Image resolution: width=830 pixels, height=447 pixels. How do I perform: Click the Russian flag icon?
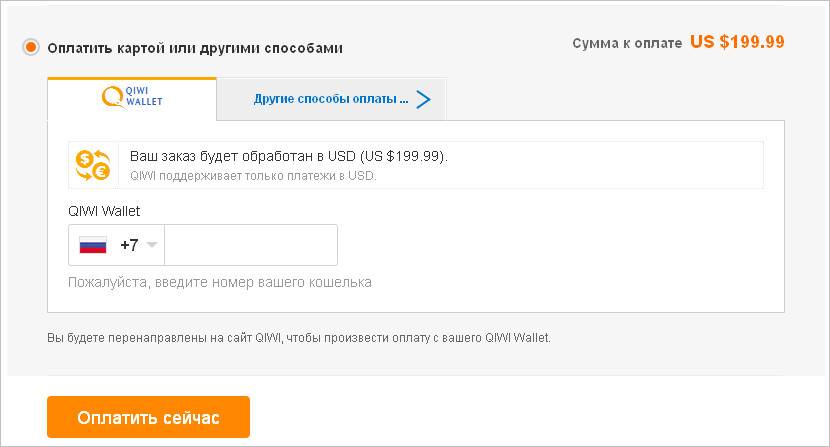tap(93, 245)
